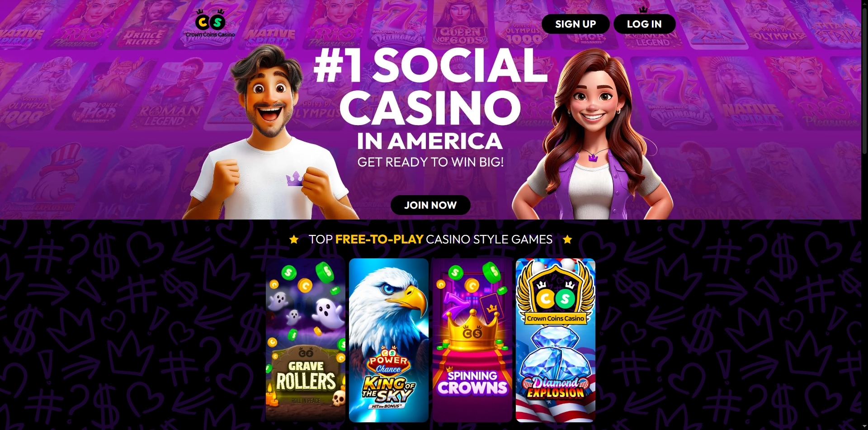
Task: Click the JOIN NOW button
Action: click(x=430, y=205)
